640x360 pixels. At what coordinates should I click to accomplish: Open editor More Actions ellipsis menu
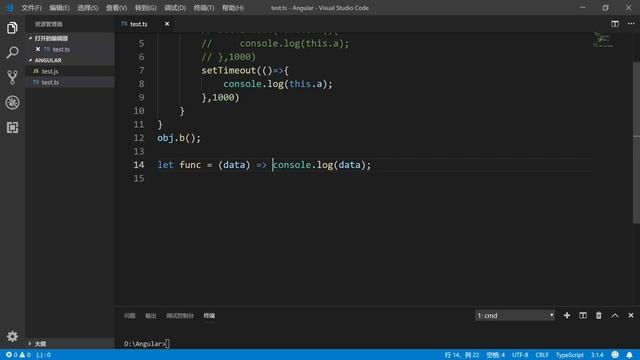tap(631, 24)
